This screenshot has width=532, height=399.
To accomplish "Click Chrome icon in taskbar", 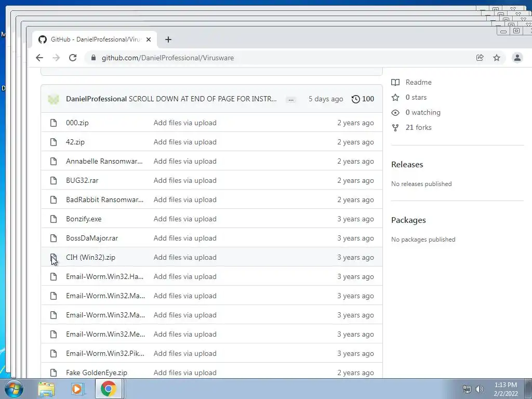I will (x=108, y=389).
